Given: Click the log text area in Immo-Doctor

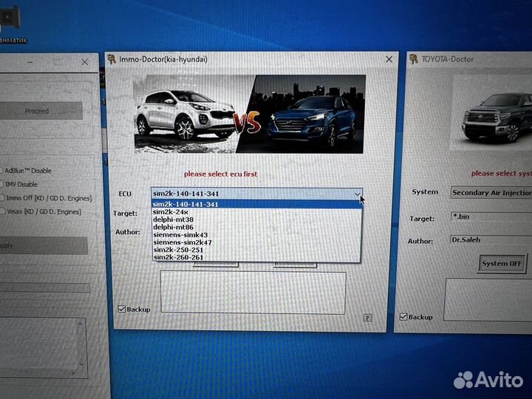Looking at the screenshot, I should tap(253, 292).
